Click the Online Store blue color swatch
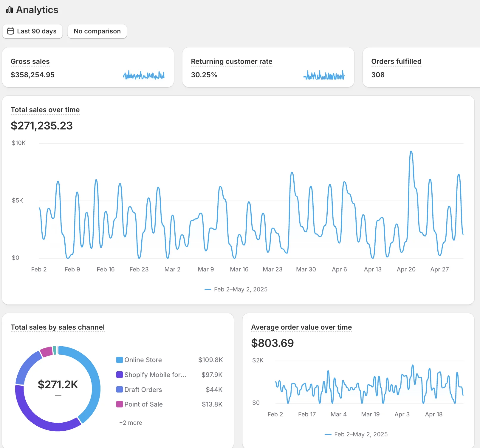This screenshot has height=448, width=480. pos(120,360)
